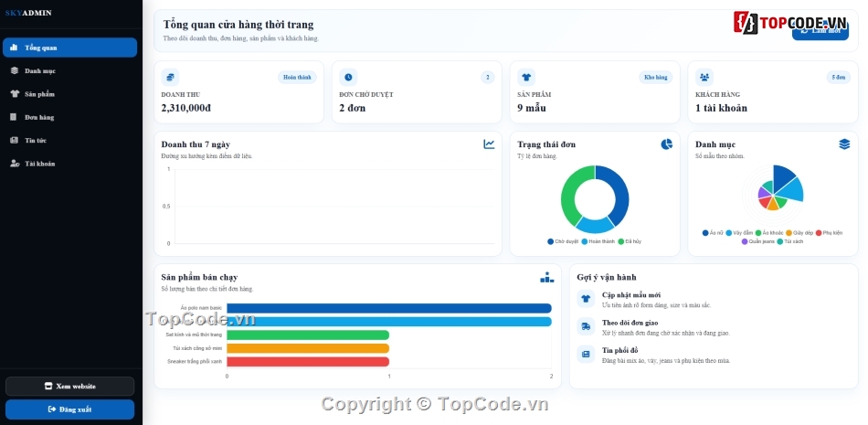The width and height of the screenshot is (868, 425).
Task: Click the truck icon for Theo dõi đơn giao
Action: (x=586, y=327)
